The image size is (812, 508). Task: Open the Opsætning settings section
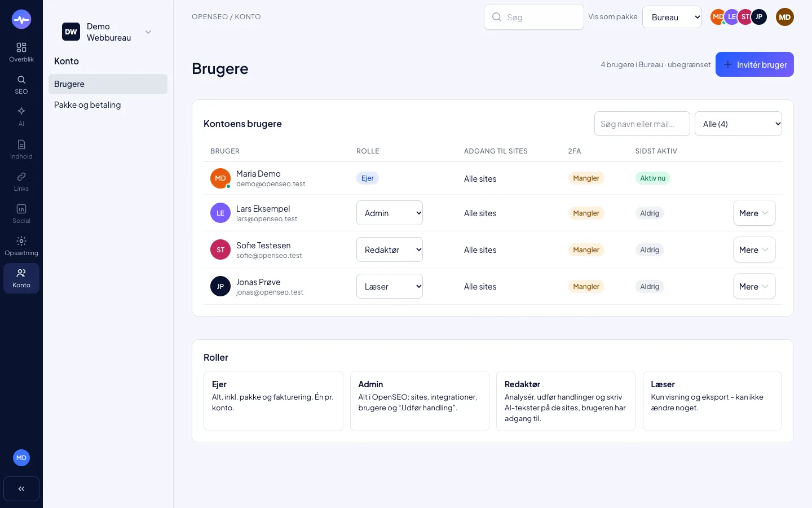21,246
